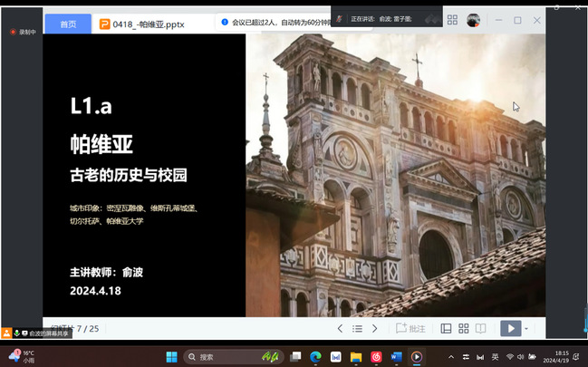Switch to the 首页 home tab

68,24
